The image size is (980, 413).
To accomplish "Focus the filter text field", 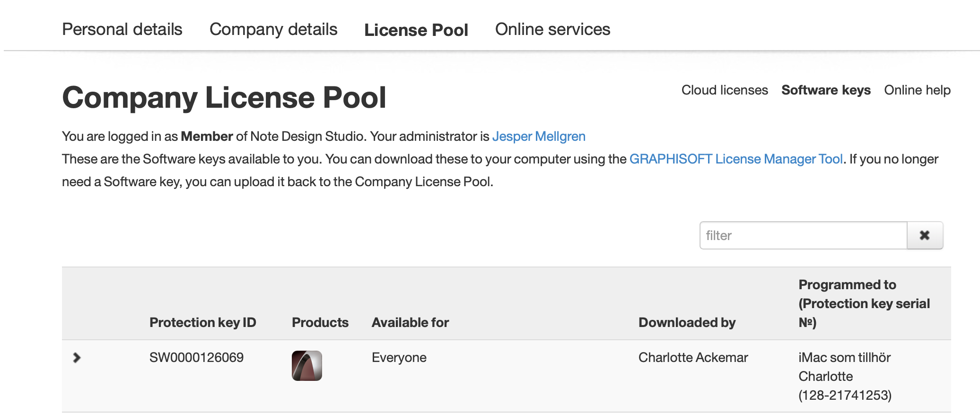I will pyautogui.click(x=803, y=235).
